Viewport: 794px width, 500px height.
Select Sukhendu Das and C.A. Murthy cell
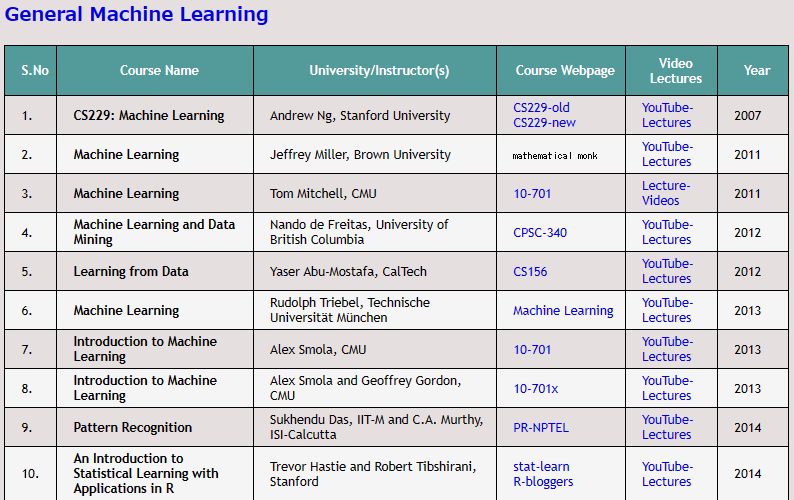coord(376,427)
